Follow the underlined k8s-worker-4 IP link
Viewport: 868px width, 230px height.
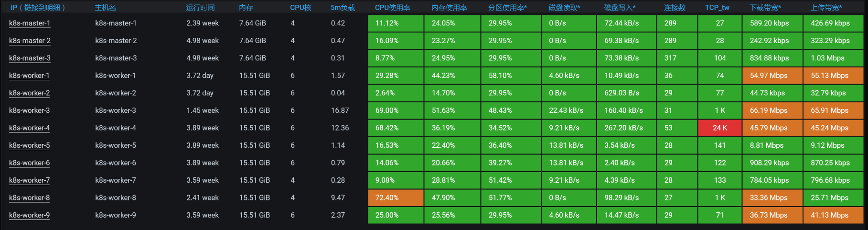[x=30, y=128]
